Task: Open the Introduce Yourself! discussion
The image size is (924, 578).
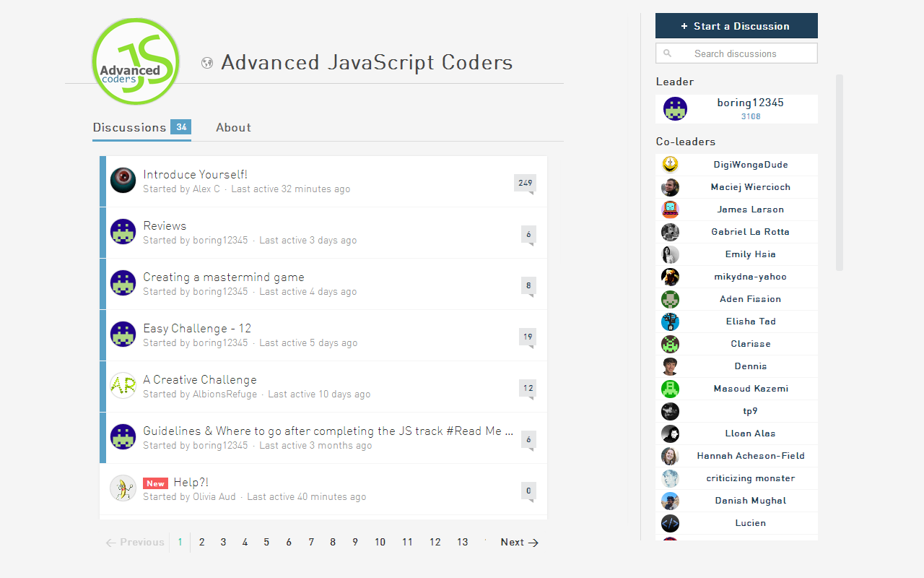Action: 195,174
